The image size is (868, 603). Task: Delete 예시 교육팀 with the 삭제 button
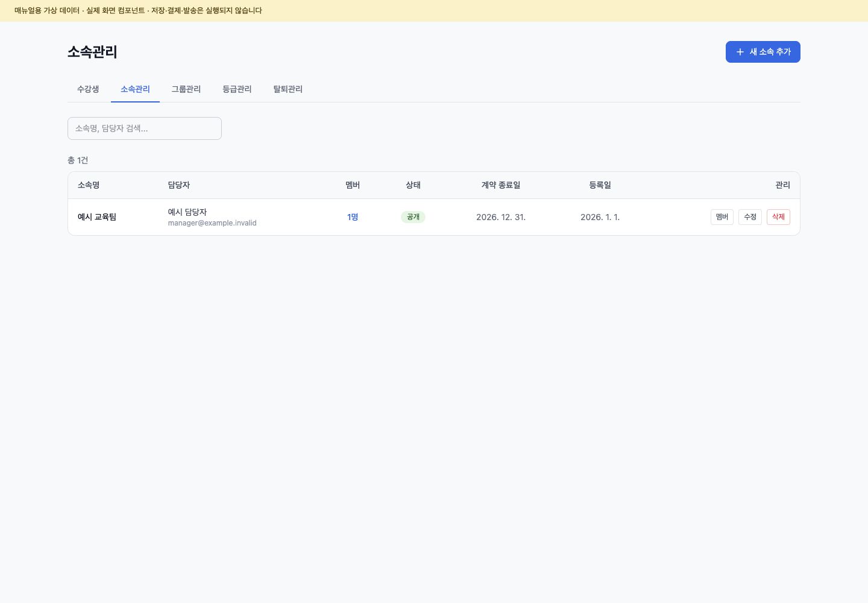778,217
